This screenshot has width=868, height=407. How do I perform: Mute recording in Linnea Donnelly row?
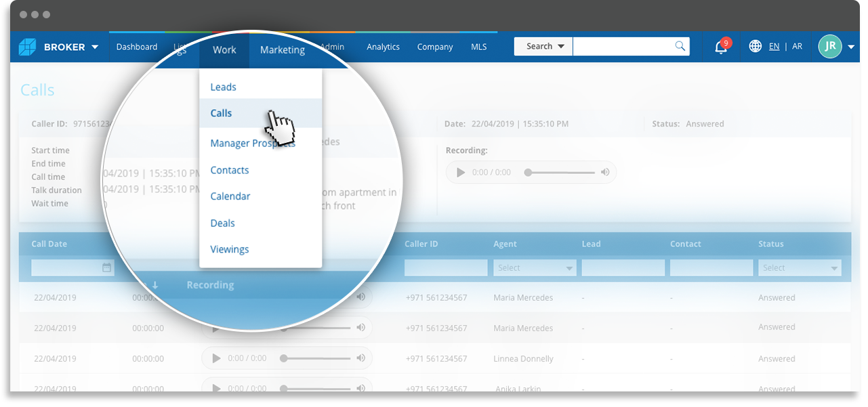click(360, 358)
